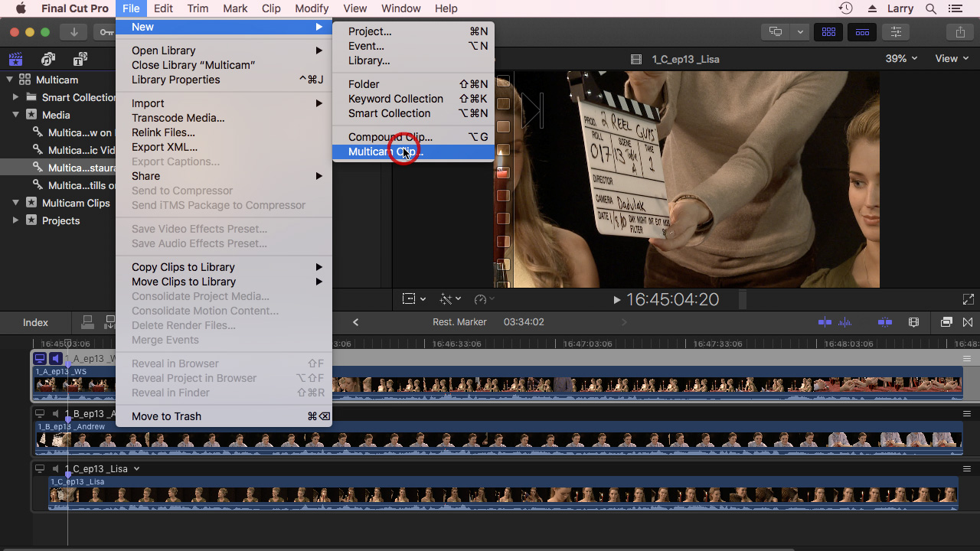Choose Export XML... from File menu
Viewport: 980px width, 551px height.
(x=224, y=147)
